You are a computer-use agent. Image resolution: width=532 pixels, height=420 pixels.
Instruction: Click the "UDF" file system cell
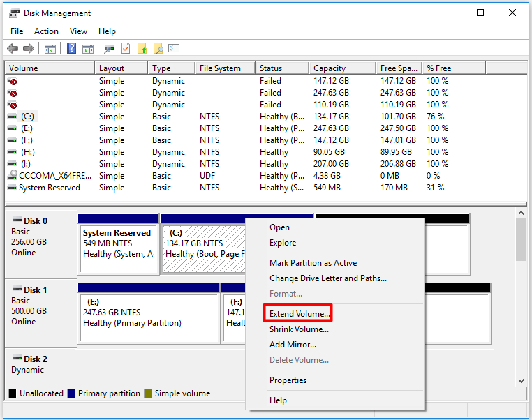[207, 176]
